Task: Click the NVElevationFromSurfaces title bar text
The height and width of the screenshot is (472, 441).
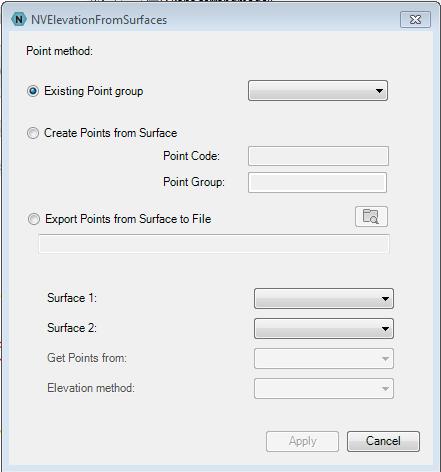Action: (99, 20)
